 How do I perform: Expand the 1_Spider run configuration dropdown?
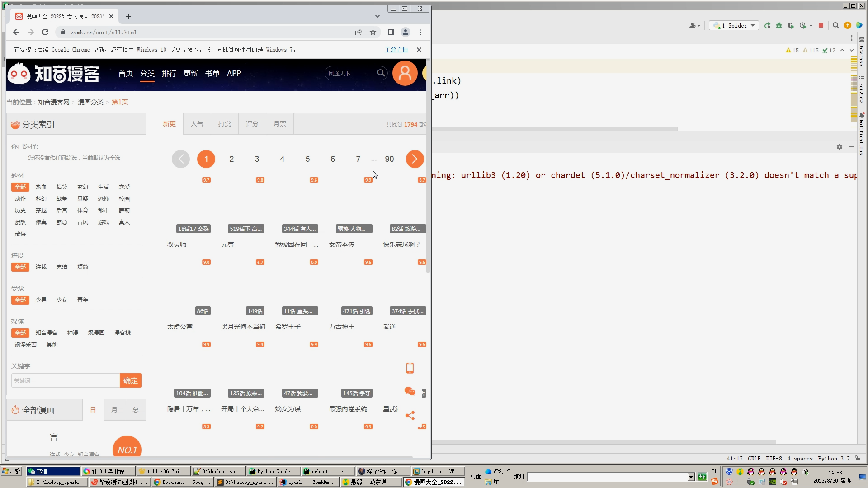tap(753, 26)
